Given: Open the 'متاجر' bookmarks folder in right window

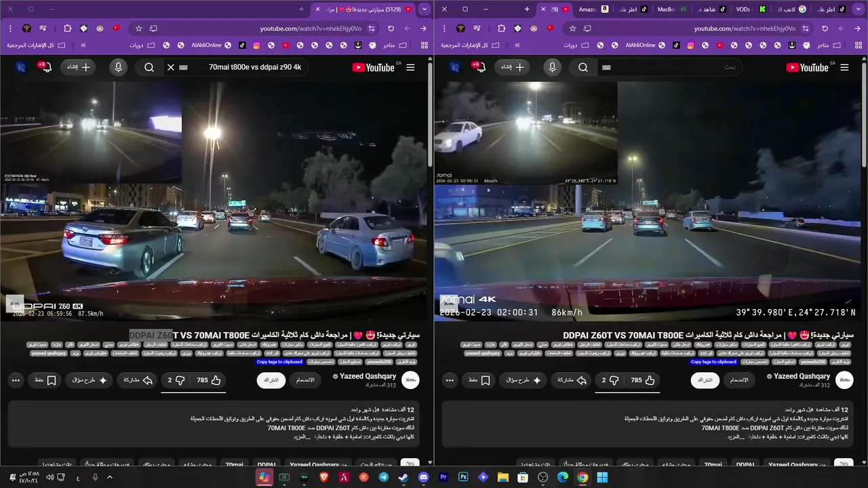Looking at the screenshot, I should [x=828, y=45].
